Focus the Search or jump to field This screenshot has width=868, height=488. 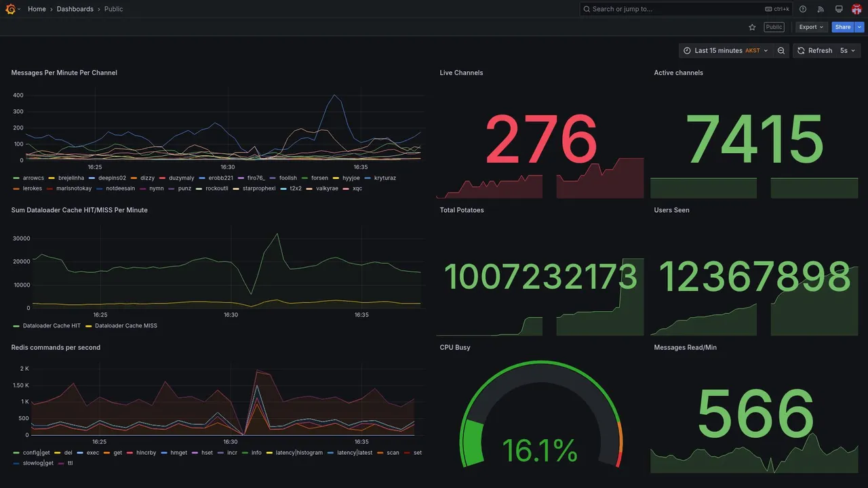click(x=686, y=9)
